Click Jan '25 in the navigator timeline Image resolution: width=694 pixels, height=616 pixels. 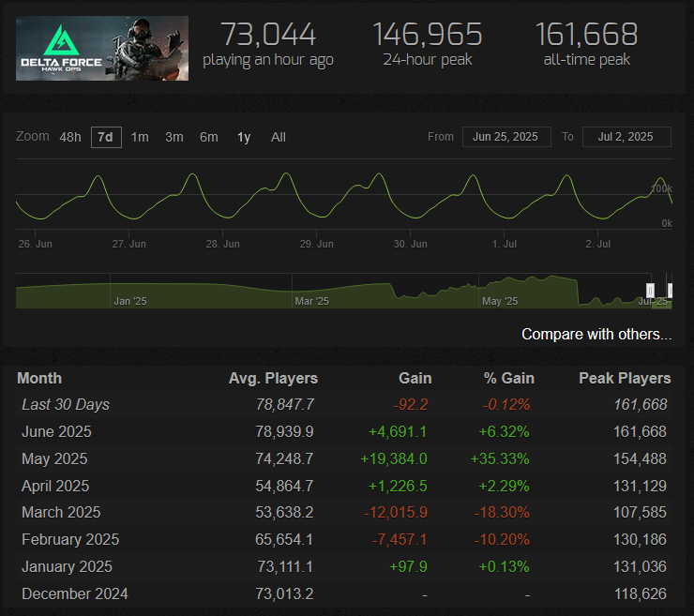(130, 301)
